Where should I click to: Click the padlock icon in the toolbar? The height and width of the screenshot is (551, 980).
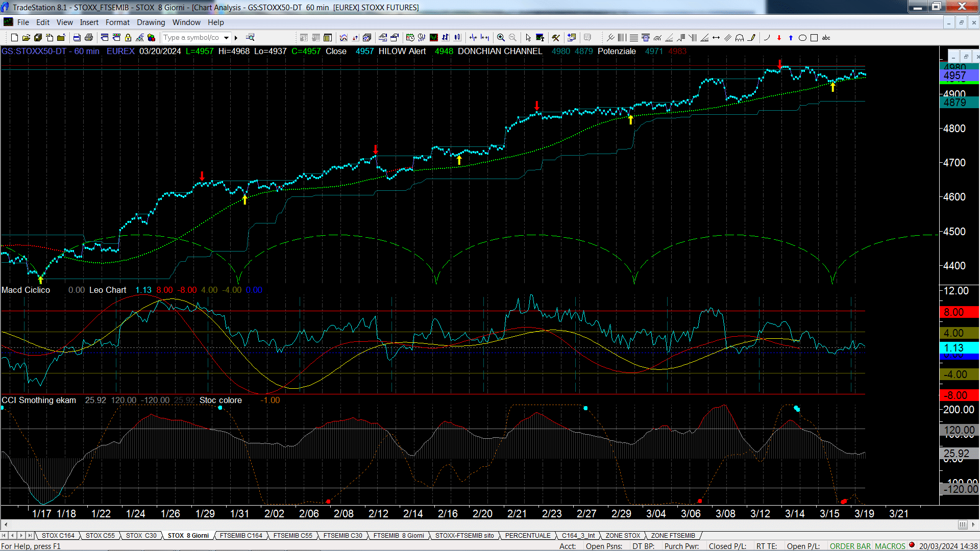point(128,38)
